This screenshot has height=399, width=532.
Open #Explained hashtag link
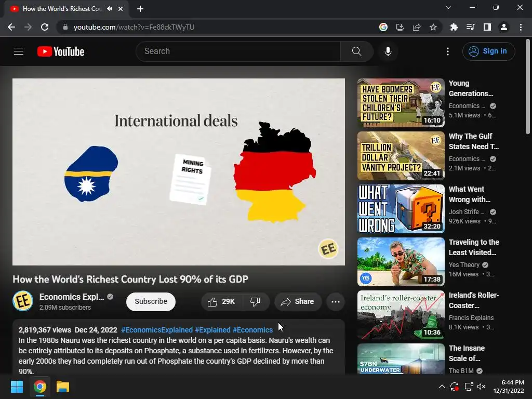212,330
